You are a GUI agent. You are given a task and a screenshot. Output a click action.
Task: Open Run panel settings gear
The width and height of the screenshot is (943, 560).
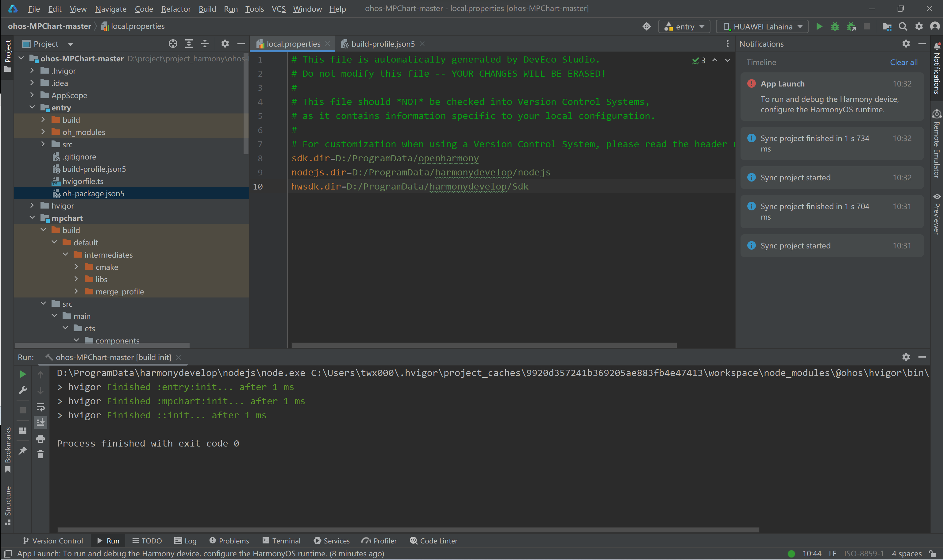[906, 357]
